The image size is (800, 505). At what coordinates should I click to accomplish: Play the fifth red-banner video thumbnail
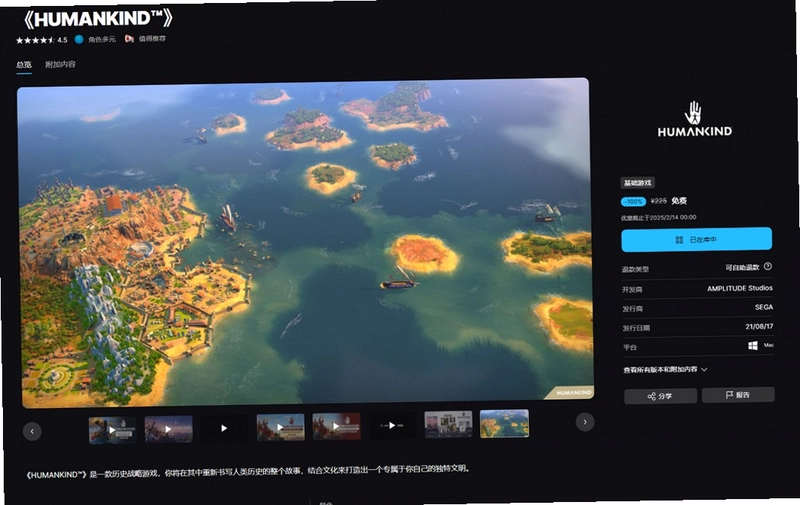pos(336,426)
